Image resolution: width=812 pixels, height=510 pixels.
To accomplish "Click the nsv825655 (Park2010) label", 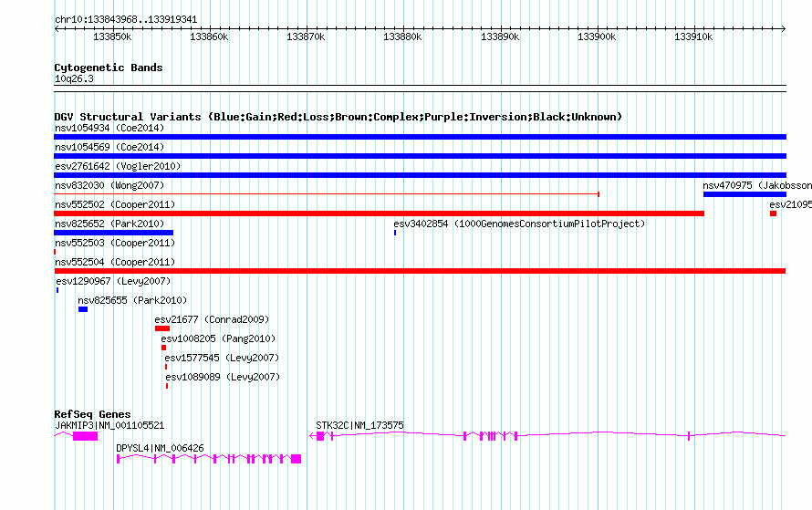I will point(132,300).
